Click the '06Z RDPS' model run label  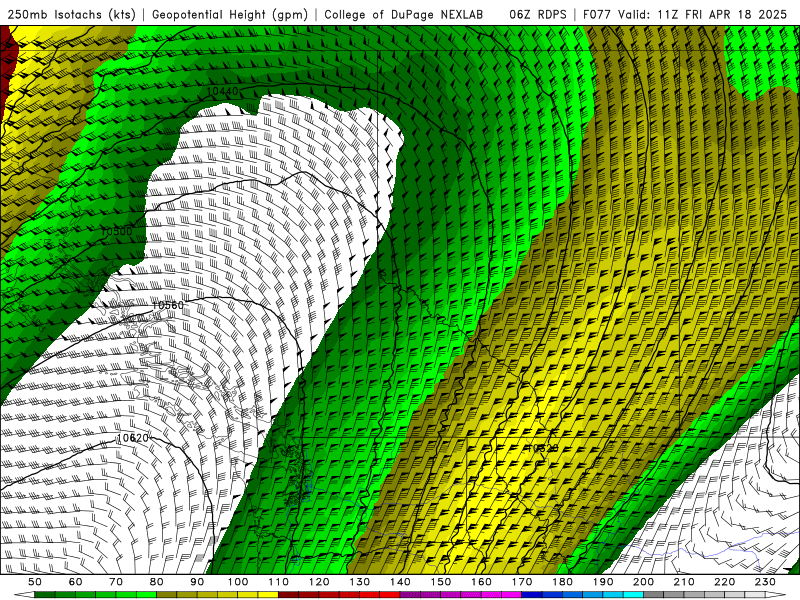pos(537,14)
